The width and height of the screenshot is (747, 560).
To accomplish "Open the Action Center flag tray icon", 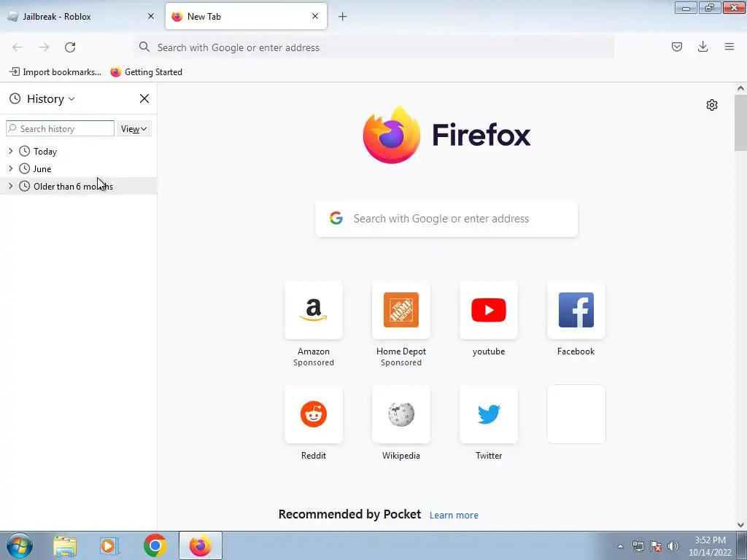I will (x=656, y=546).
